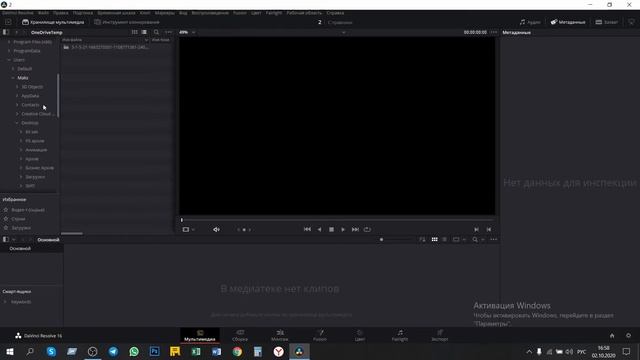Click the stop playback button

pos(331,229)
